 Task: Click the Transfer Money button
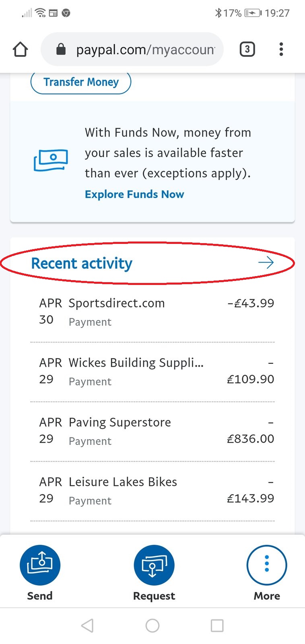pos(81,82)
